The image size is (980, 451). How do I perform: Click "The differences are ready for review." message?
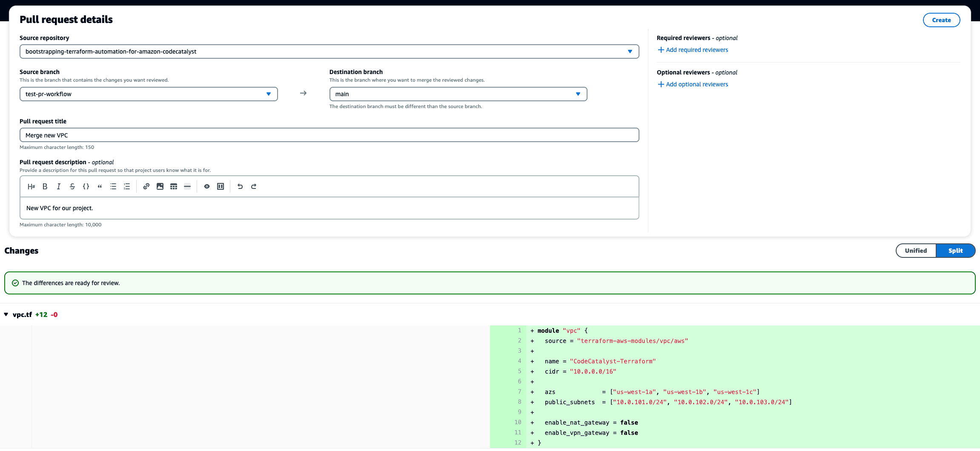[71, 283]
